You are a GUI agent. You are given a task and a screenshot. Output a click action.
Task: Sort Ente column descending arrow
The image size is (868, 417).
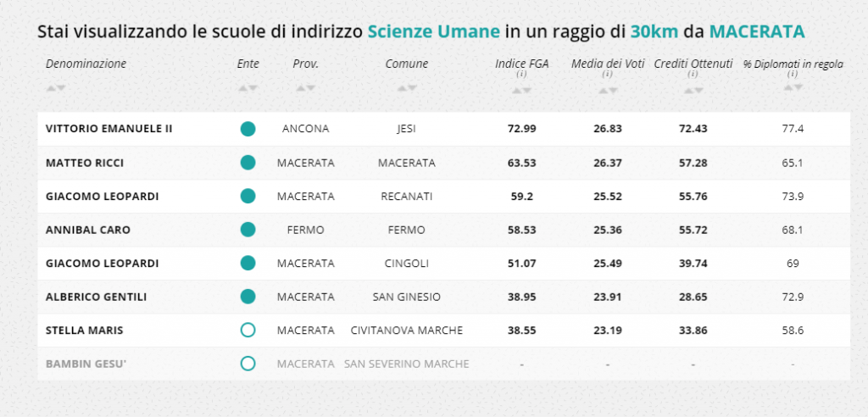tap(253, 88)
